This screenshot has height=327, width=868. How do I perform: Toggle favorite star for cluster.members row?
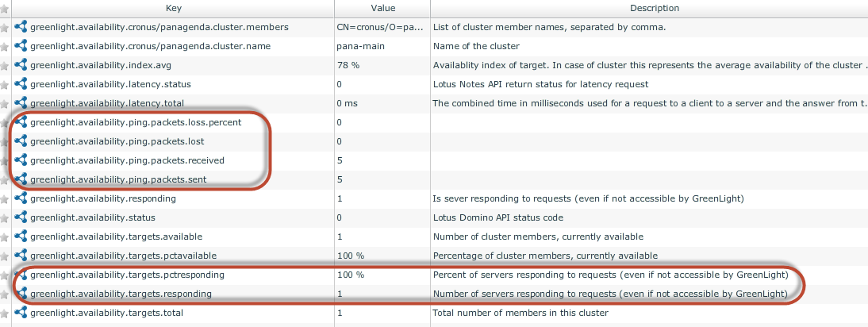pyautogui.click(x=5, y=27)
